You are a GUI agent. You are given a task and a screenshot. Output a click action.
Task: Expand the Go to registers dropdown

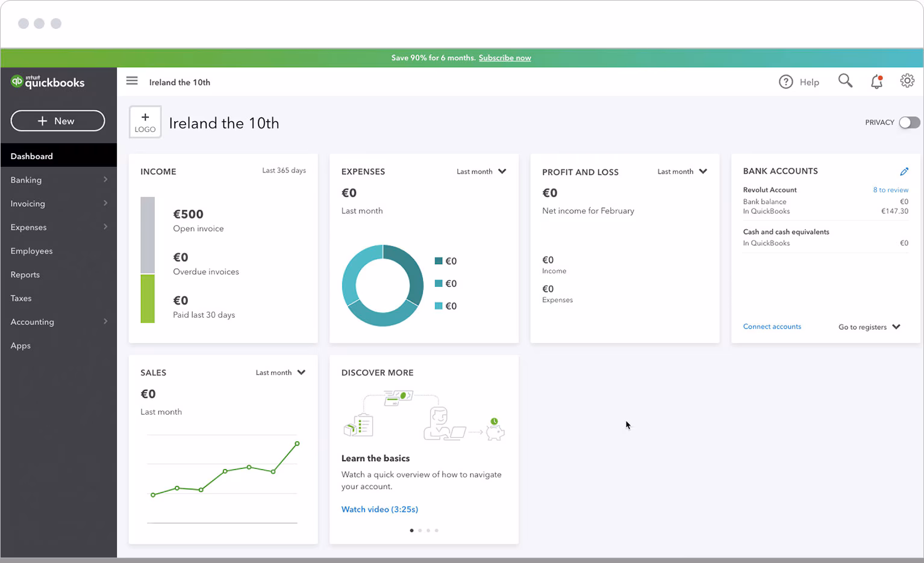tap(869, 327)
